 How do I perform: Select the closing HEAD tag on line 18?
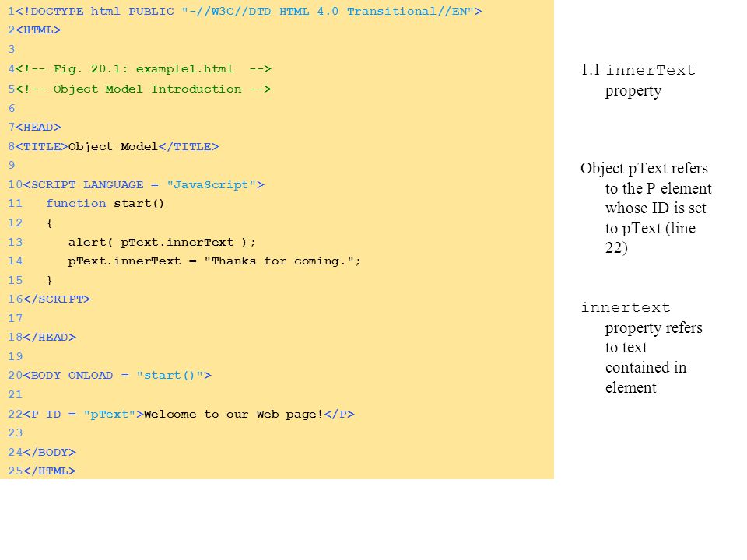[49, 337]
